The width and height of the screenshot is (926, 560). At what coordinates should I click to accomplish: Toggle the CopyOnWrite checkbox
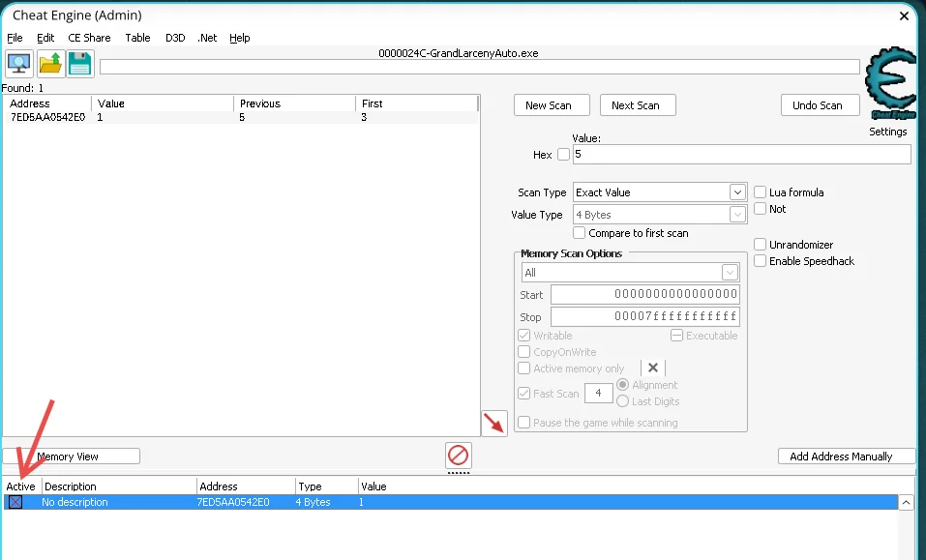(x=523, y=352)
